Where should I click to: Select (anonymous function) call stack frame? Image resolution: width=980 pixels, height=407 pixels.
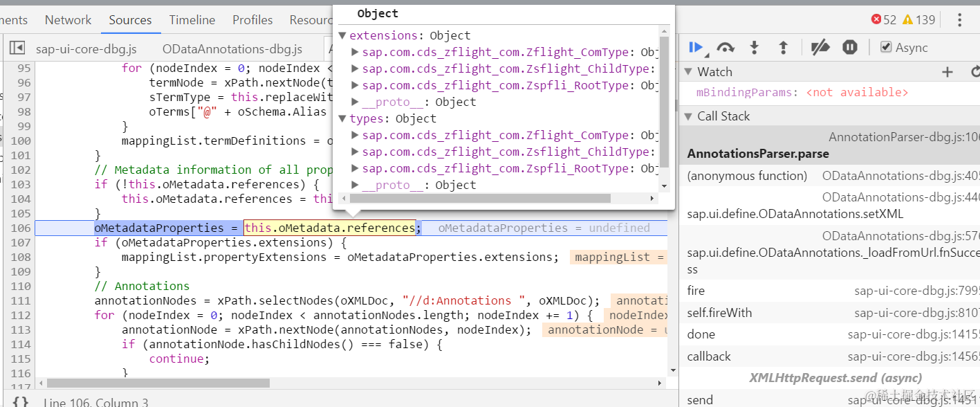coord(830,176)
